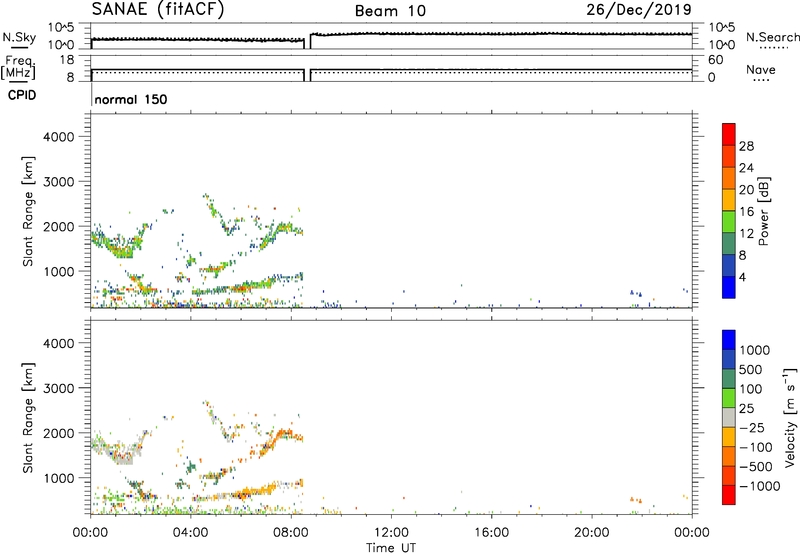Select the '20:00' time tick label
This screenshot has height=554, width=800.
click(x=592, y=533)
